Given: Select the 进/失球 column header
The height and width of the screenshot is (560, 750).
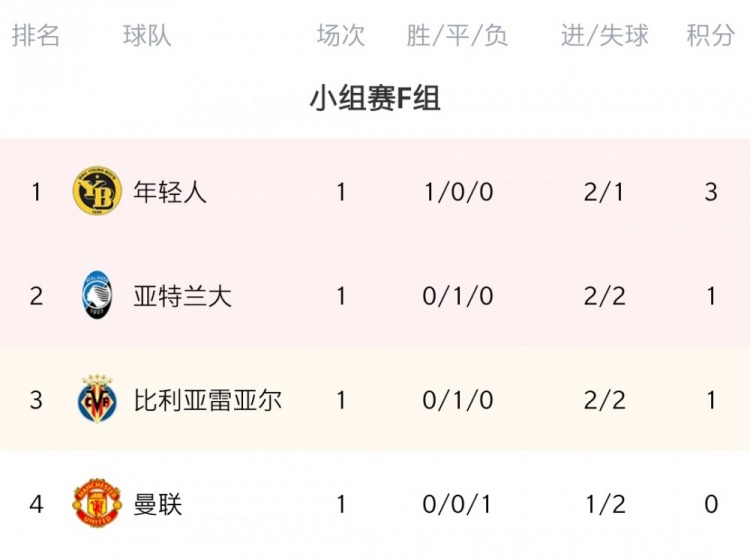Looking at the screenshot, I should (605, 35).
